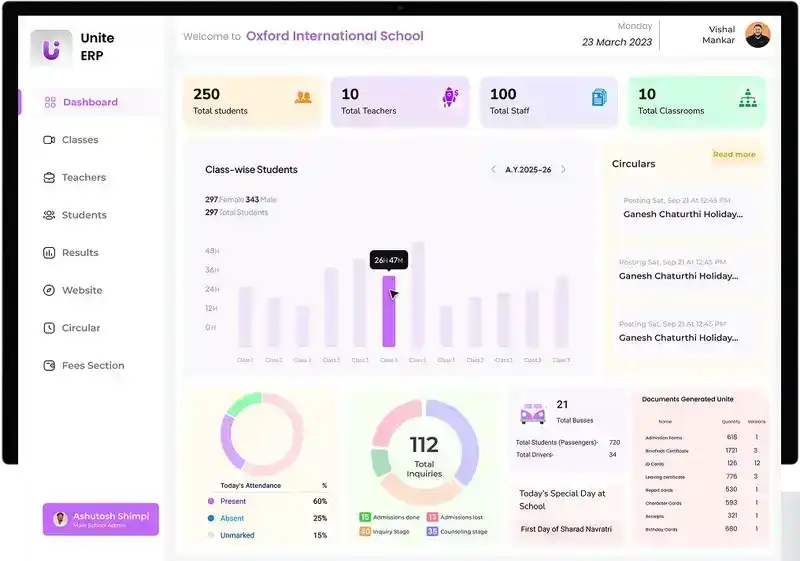Select the Unmarked grey legend dot
Viewport: 800px width, 561px height.
point(211,535)
